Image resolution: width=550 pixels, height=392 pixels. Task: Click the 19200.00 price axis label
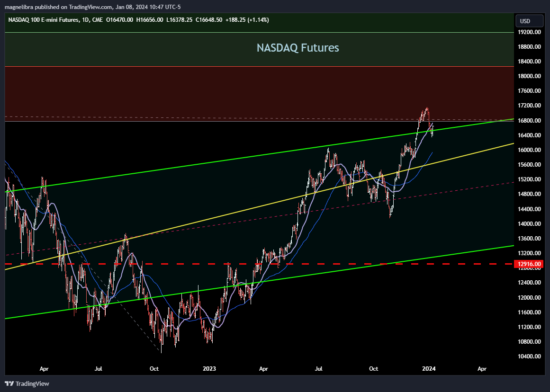[x=529, y=32]
